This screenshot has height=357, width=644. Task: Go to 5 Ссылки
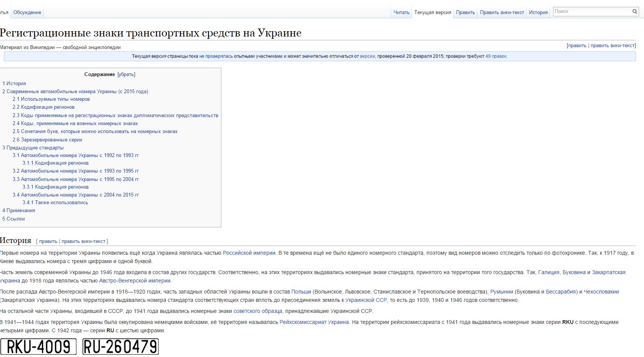(x=13, y=219)
